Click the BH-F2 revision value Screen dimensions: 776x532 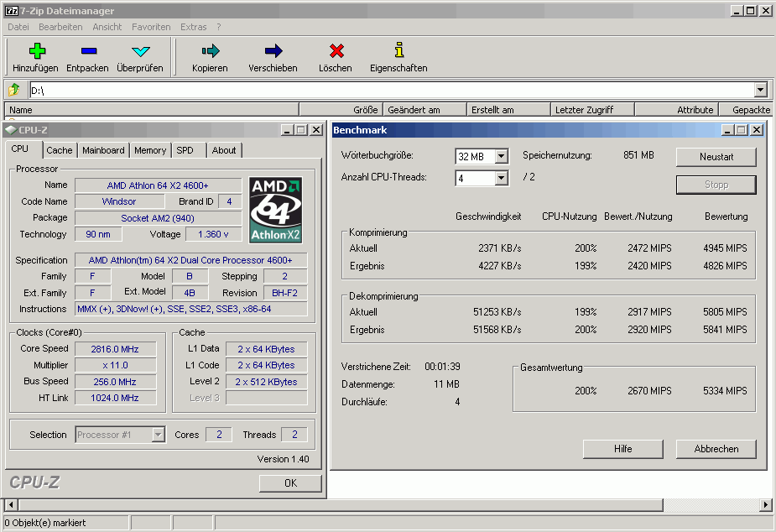point(285,293)
